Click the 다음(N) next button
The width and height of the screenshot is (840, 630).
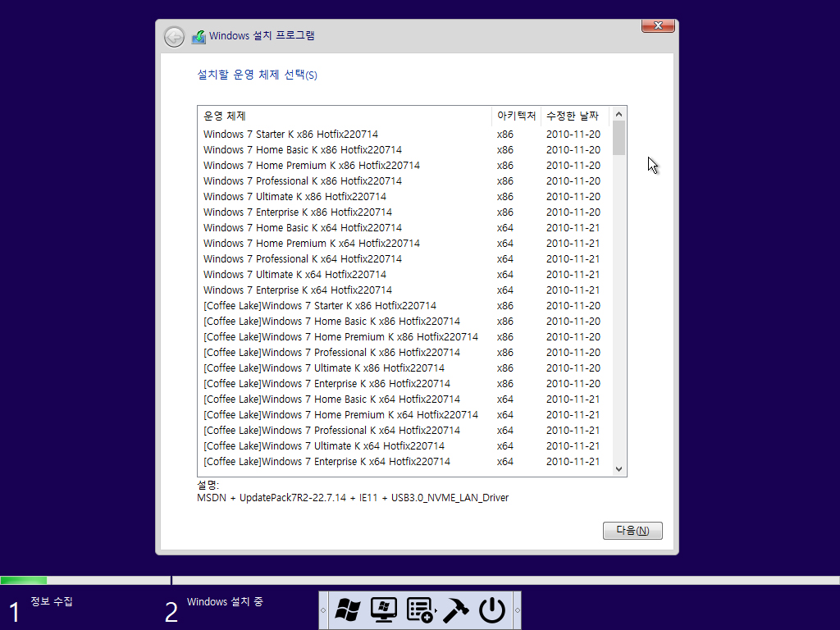coord(632,531)
